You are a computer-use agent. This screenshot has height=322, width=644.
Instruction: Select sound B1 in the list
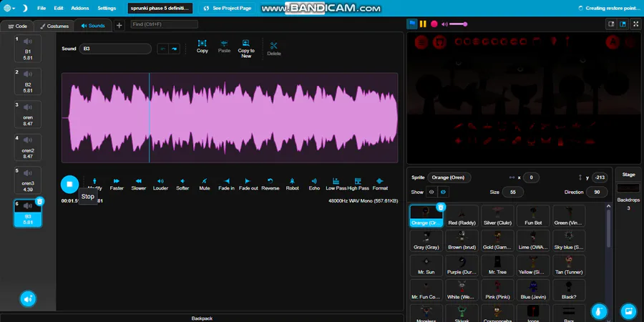pos(28,49)
